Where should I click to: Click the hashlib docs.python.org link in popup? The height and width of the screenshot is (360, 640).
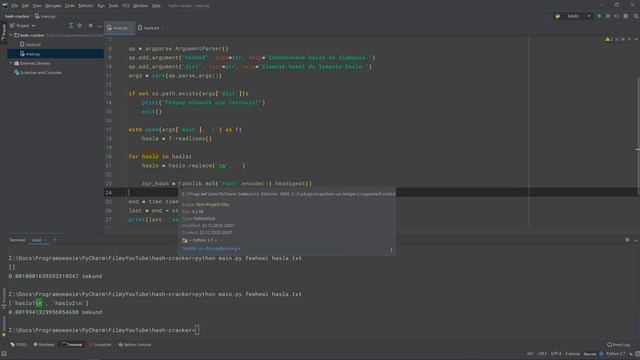211,249
